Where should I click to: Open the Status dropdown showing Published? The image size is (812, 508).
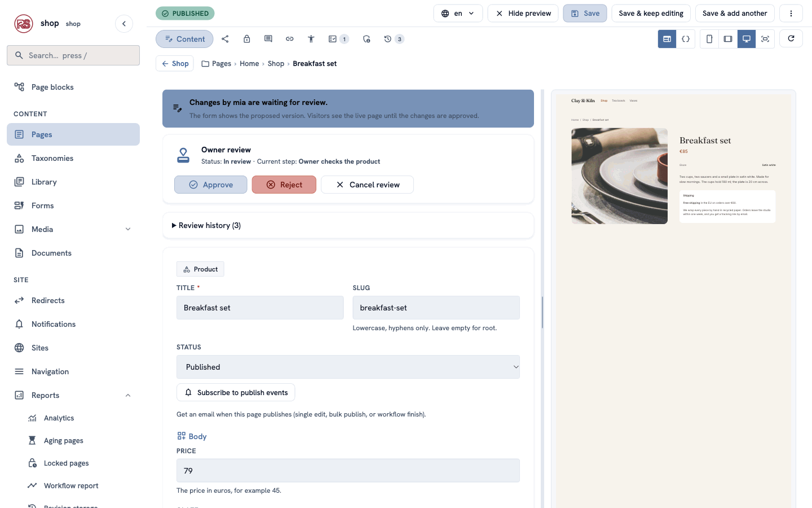click(348, 367)
